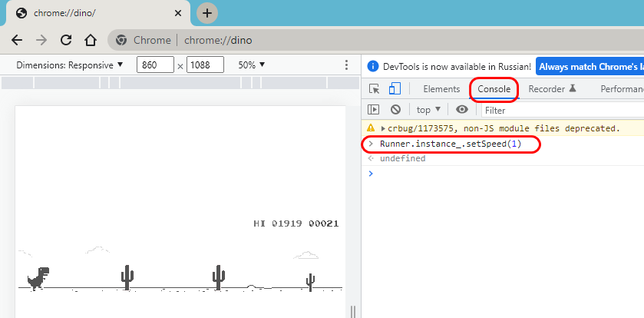Screen dimensions: 644x318
Task: Expand the crbug/1173575 warning message
Action: pyautogui.click(x=383, y=128)
